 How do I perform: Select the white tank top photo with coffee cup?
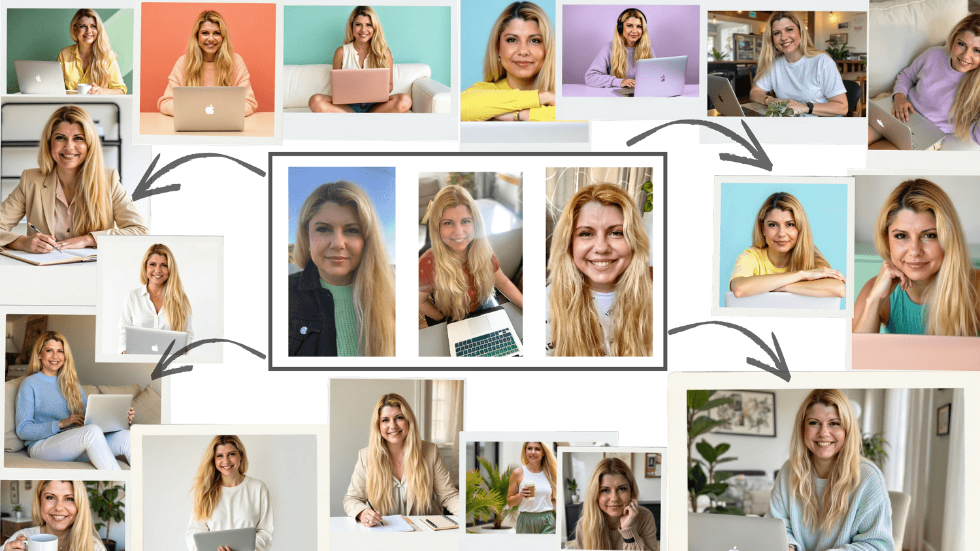(512, 487)
